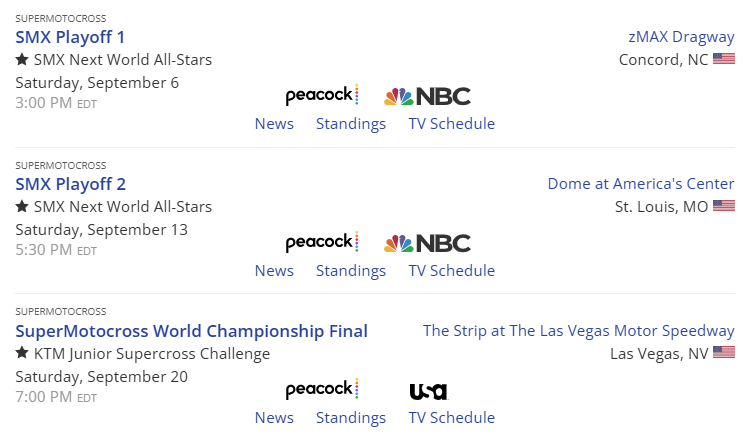The image size is (755, 440).
Task: Click Peacock logo for SMX Playoff 1
Action: (x=321, y=96)
